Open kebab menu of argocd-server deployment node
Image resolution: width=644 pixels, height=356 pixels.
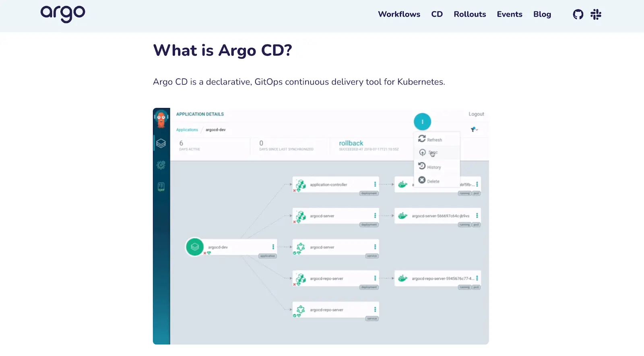(375, 215)
